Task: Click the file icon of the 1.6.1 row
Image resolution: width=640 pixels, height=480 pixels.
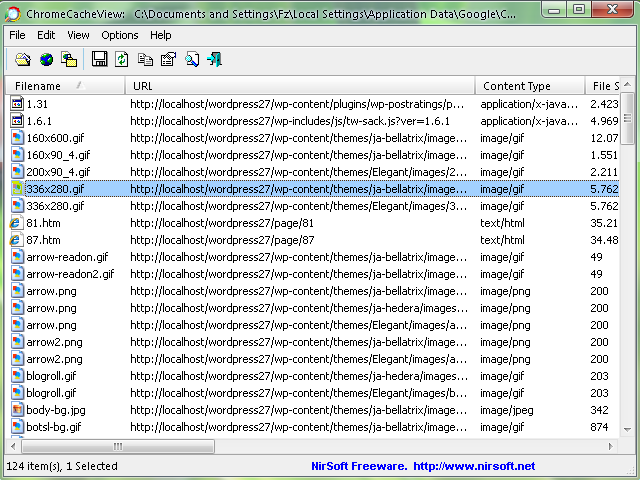Action: click(17, 121)
